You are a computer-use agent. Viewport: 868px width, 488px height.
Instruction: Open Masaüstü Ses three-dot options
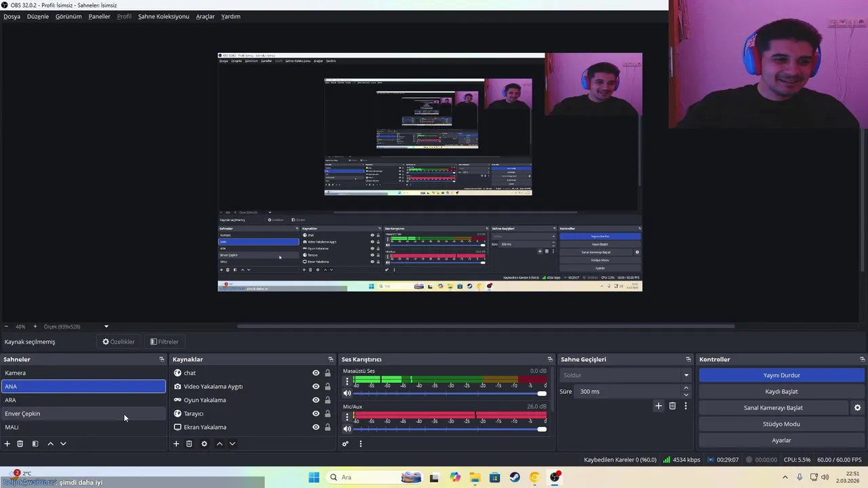pos(347,382)
